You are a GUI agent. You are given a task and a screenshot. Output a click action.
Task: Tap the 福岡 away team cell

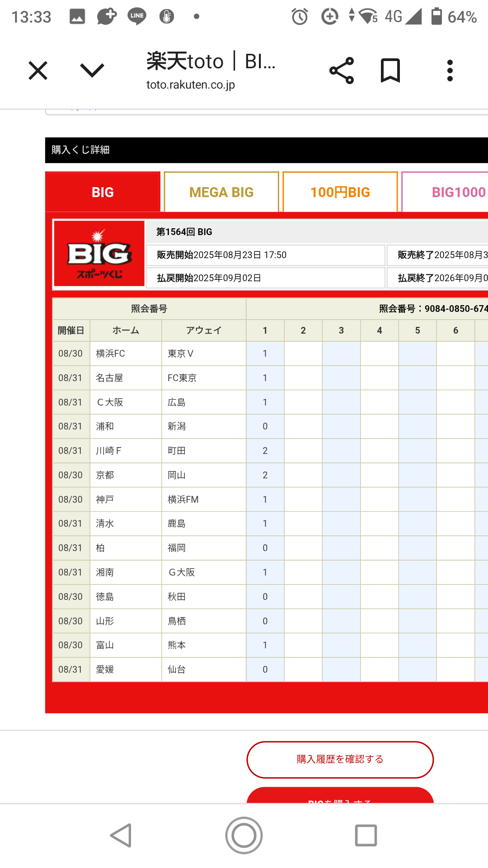point(204,548)
